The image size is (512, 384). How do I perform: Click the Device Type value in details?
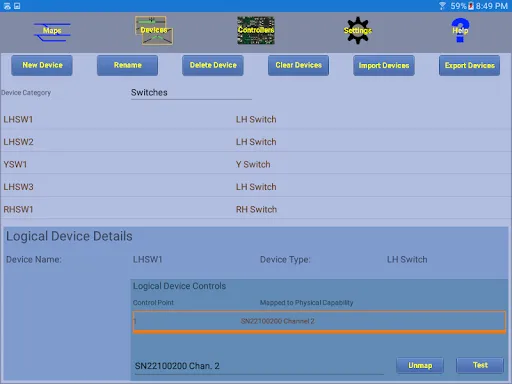tap(407, 259)
